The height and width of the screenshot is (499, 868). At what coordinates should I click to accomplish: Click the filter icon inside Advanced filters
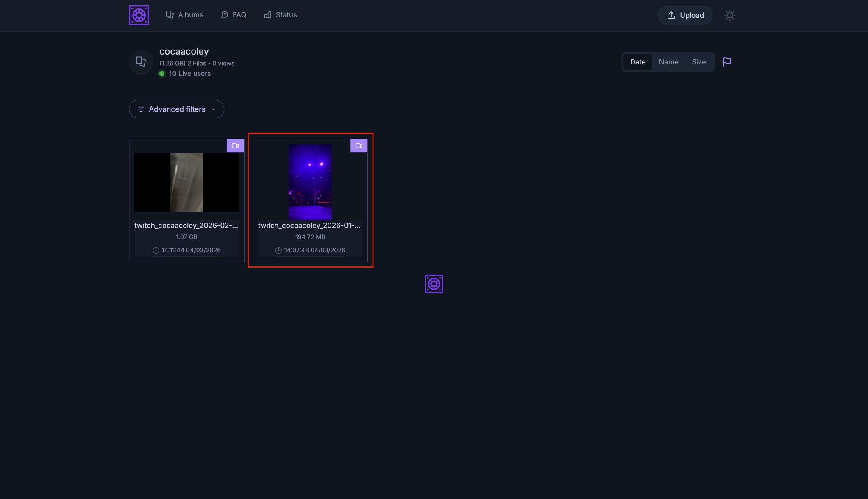pos(141,109)
